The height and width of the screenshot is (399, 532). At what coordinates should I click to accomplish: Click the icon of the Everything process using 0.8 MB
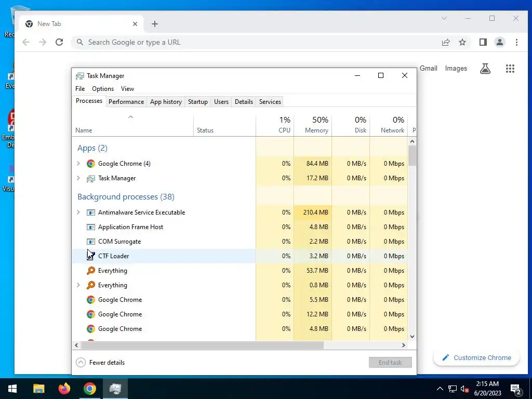tap(90, 285)
